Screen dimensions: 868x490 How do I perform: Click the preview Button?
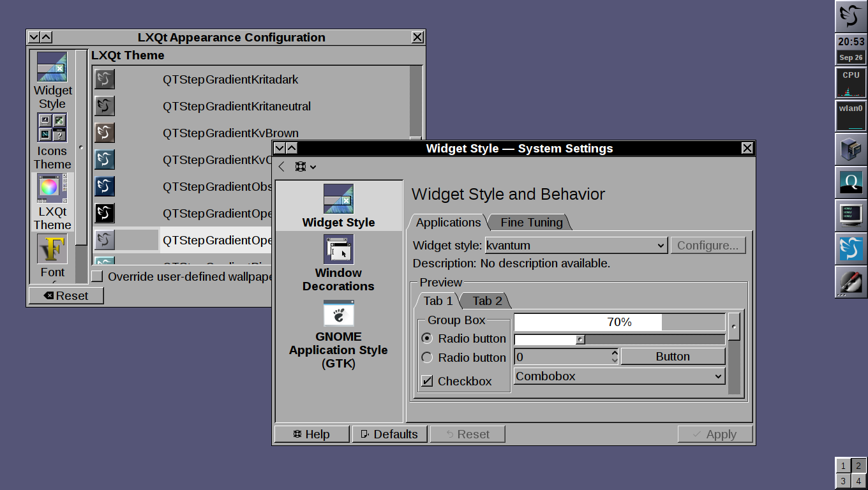(x=673, y=357)
